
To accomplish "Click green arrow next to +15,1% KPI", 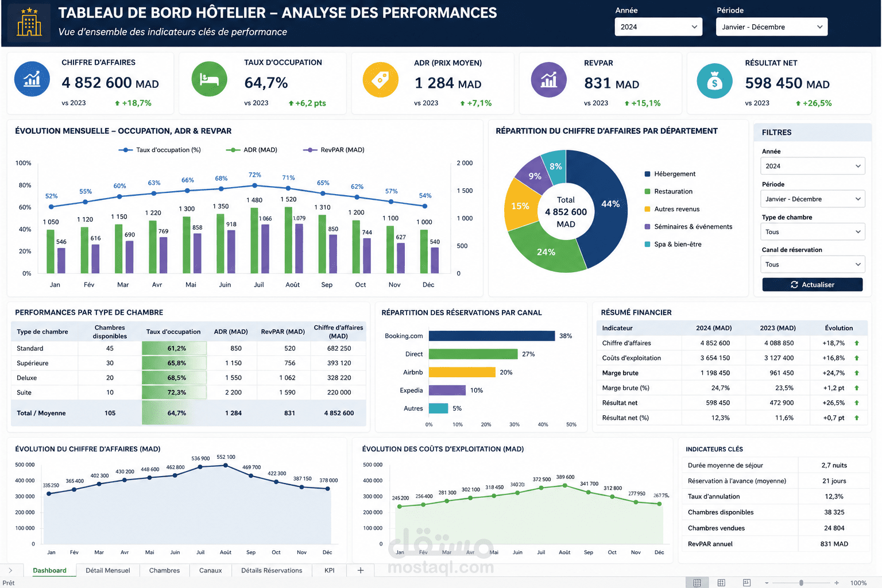I will (627, 103).
